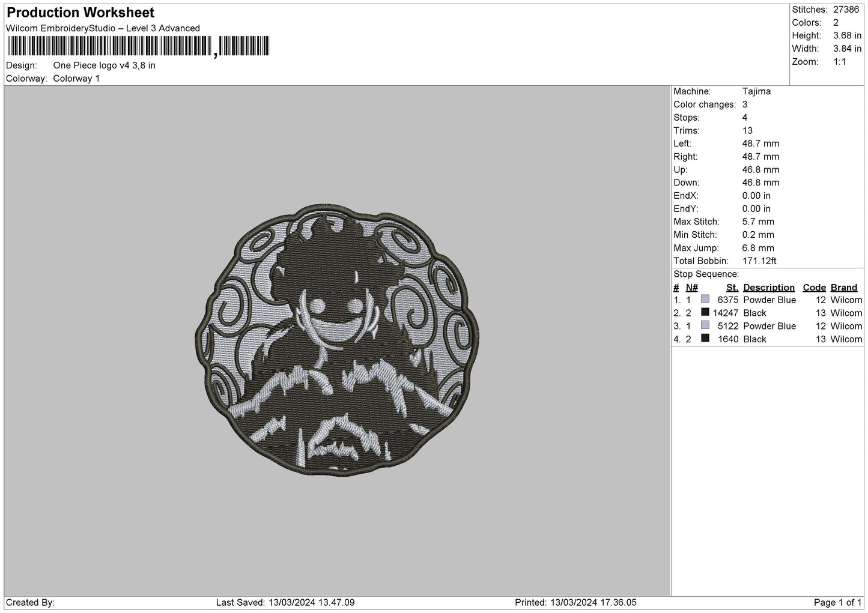This screenshot has width=868, height=613.
Task: Click the Stop Sequence heading
Action: pyautogui.click(x=706, y=274)
